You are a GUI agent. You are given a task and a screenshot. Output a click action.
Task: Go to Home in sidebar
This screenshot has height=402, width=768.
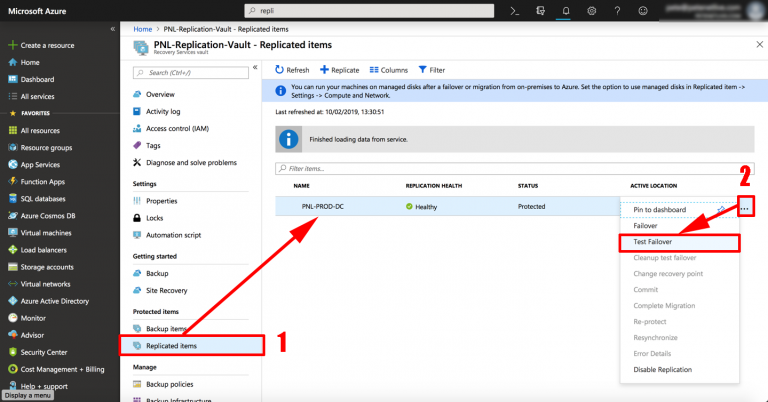point(24,62)
